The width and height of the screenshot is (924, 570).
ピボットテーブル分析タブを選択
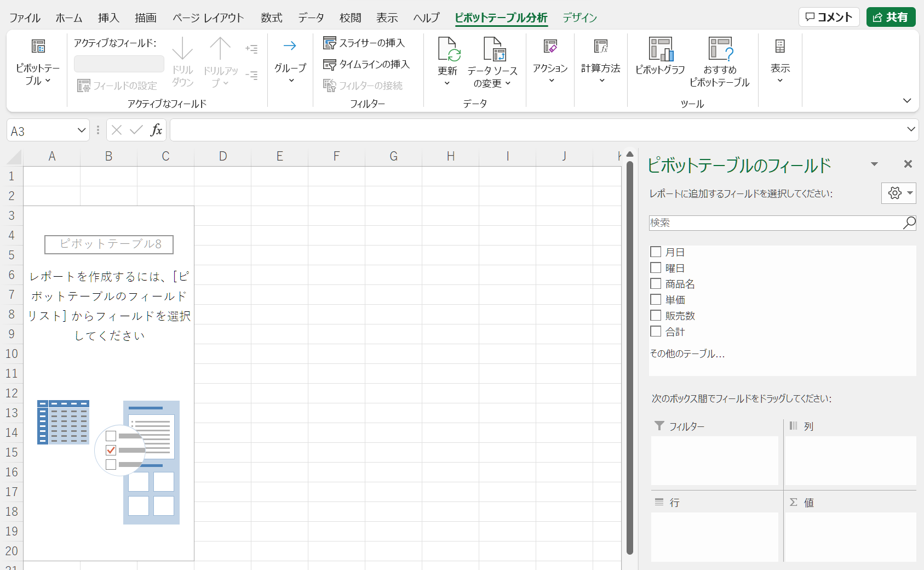500,17
